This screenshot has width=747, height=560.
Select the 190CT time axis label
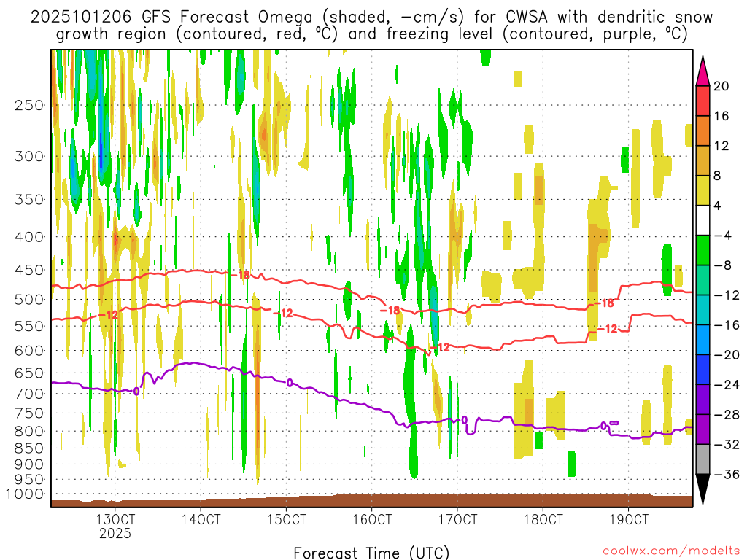[629, 519]
